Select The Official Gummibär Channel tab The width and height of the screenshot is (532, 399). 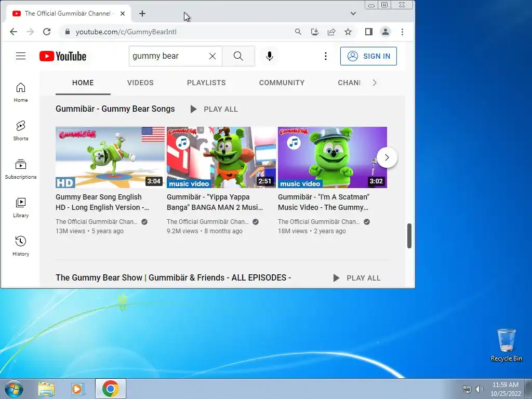click(68, 14)
